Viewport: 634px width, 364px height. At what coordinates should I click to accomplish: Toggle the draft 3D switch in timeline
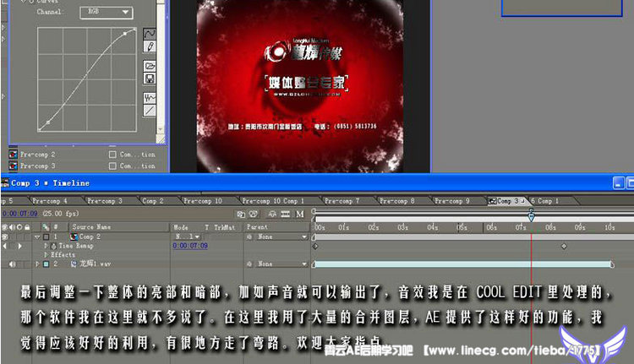click(x=254, y=215)
